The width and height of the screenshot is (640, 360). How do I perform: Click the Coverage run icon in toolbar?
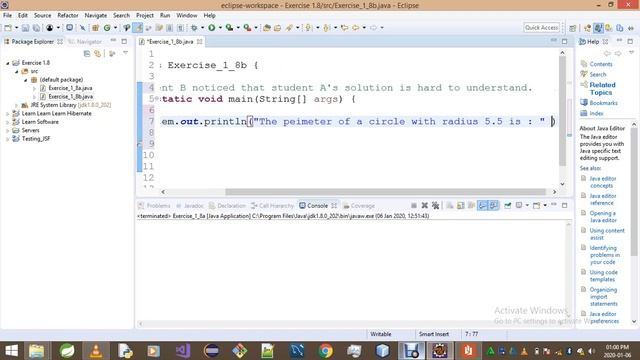(229, 28)
